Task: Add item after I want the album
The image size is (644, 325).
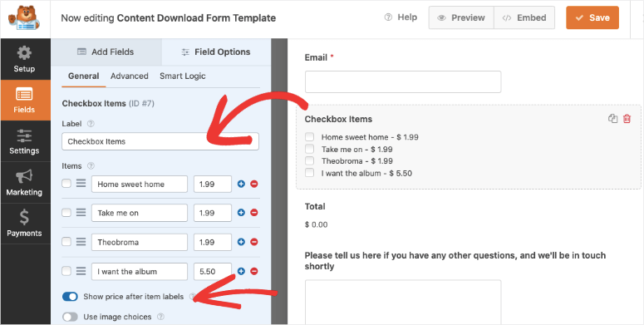Action: (x=241, y=271)
